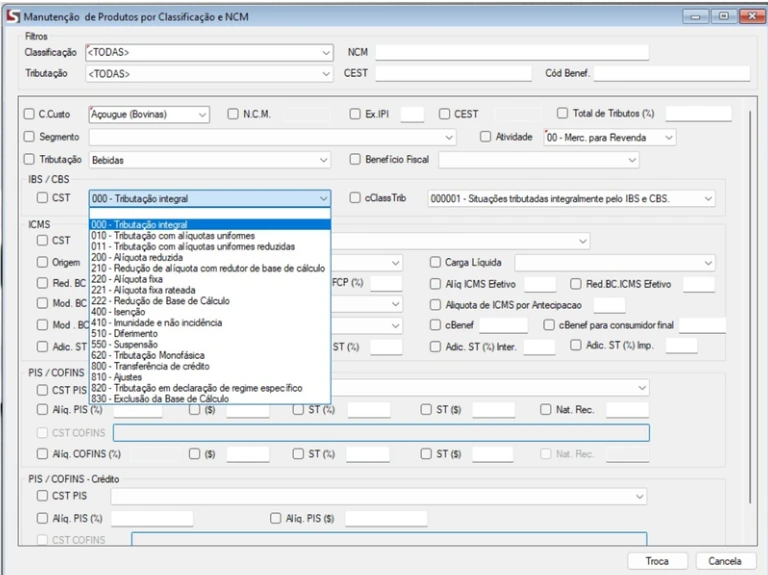Viewport: 768px width, 575px height.
Task: Expand the Tributação Bebidas dropdown
Action: 323,160
